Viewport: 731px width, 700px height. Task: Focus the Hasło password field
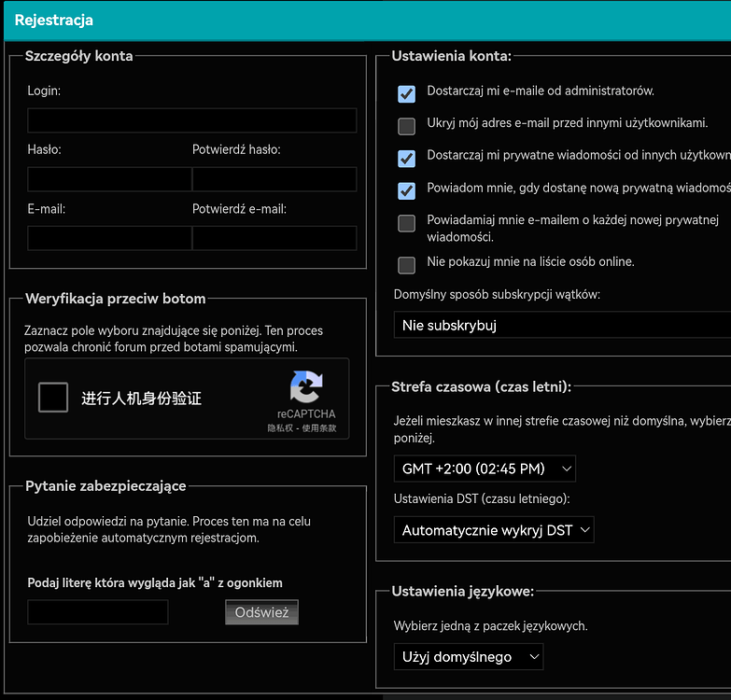pos(109,179)
